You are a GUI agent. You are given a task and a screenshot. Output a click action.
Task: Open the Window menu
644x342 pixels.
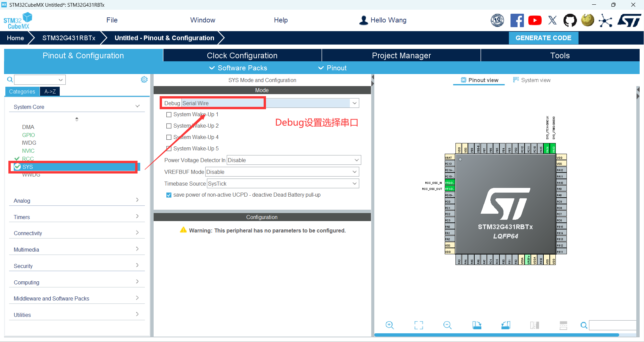tap(203, 20)
